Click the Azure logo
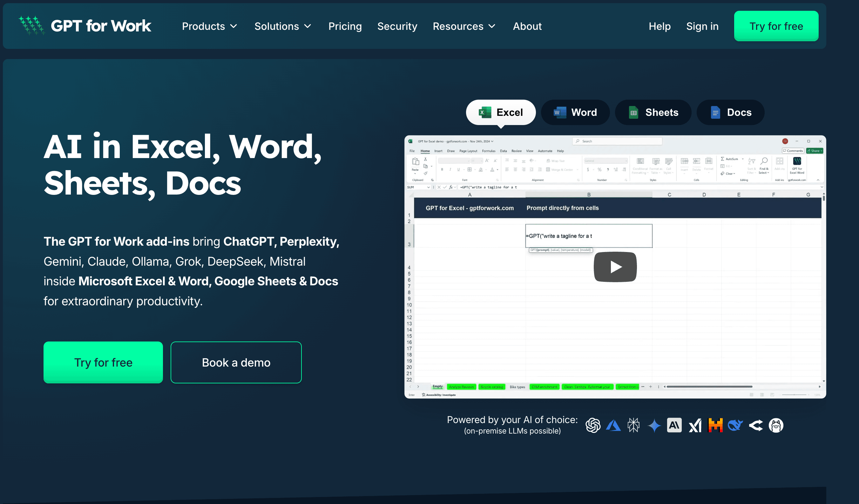859x504 pixels. click(613, 425)
